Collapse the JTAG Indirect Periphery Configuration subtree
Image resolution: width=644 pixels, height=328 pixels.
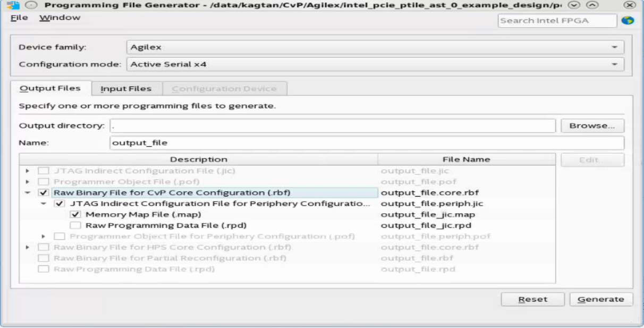pyautogui.click(x=44, y=204)
